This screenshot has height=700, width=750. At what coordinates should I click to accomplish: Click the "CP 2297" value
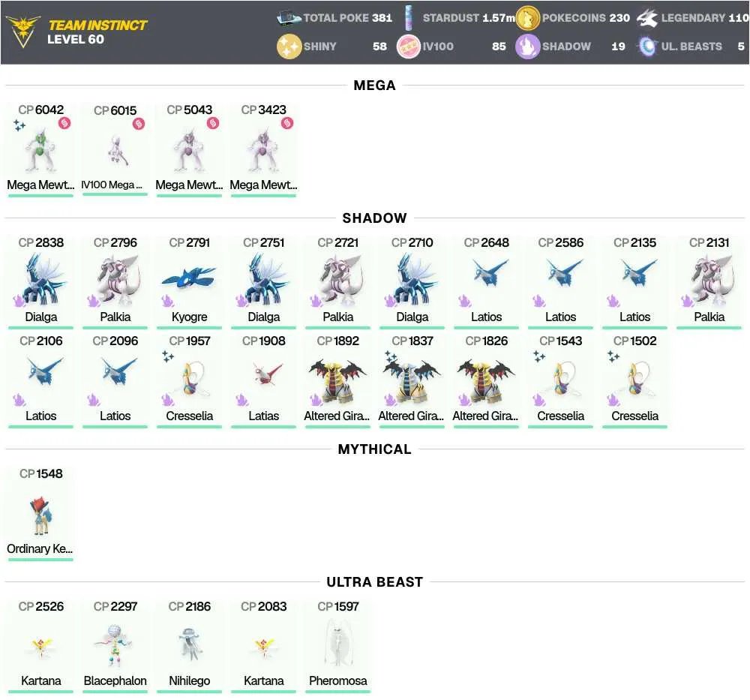tap(115, 607)
